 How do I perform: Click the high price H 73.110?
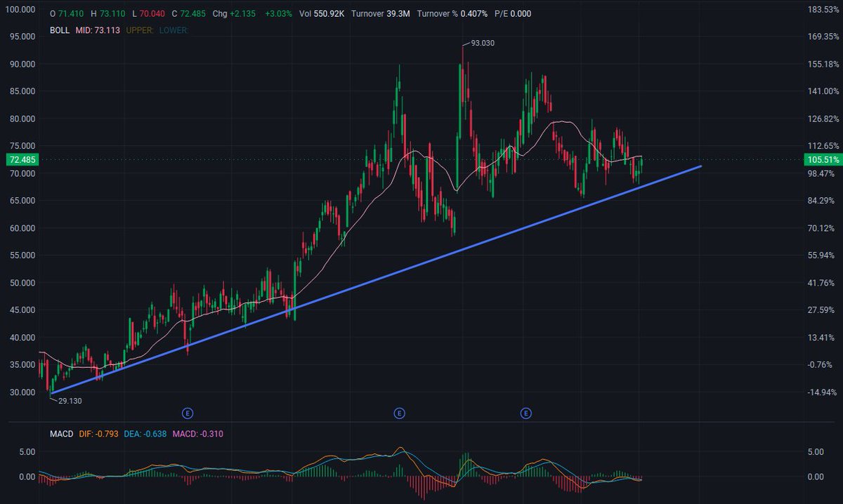pyautogui.click(x=109, y=13)
